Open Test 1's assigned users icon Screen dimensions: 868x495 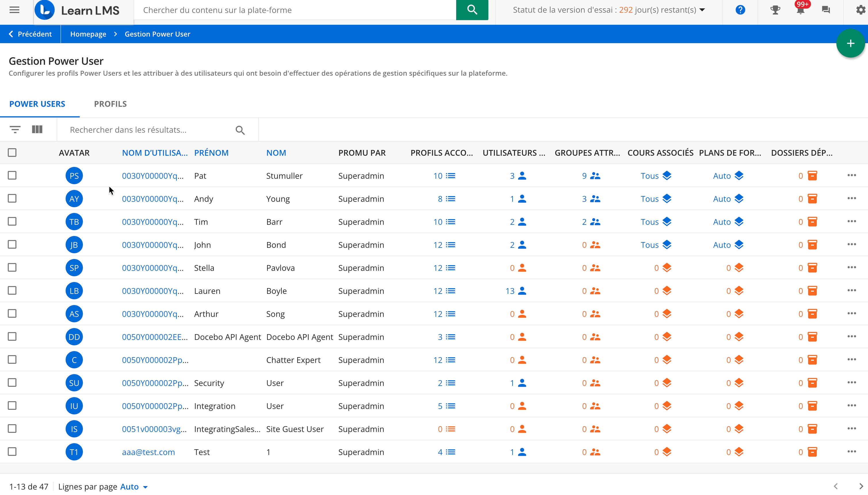pos(522,452)
